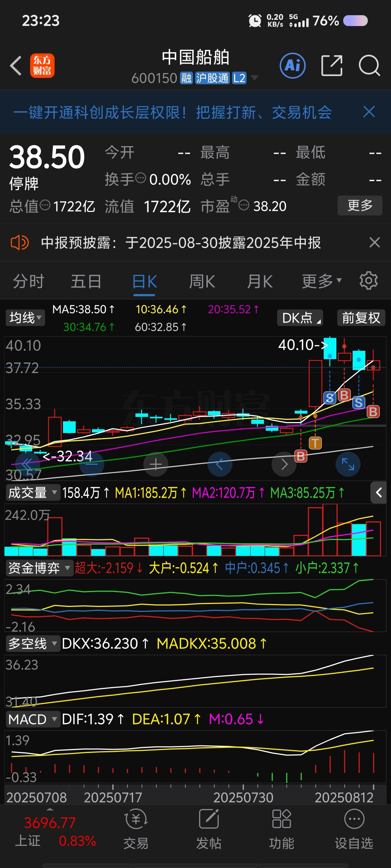The height and width of the screenshot is (868, 391).
Task: Zoom in chart with plus button
Action: [156, 464]
